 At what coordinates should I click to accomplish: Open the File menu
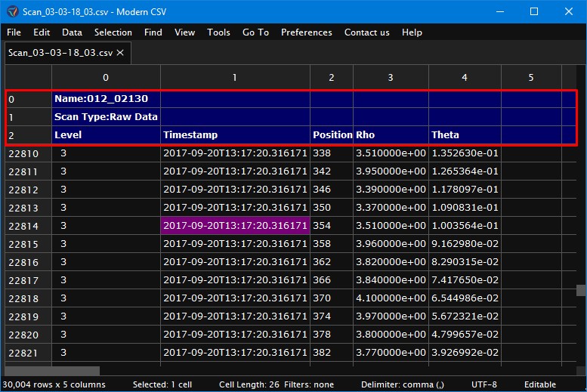tap(14, 32)
